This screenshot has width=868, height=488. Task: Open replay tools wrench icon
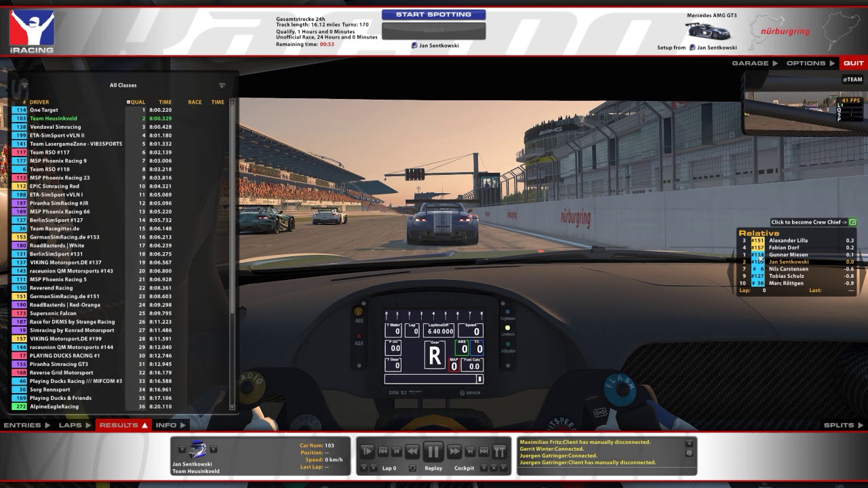pos(500,451)
